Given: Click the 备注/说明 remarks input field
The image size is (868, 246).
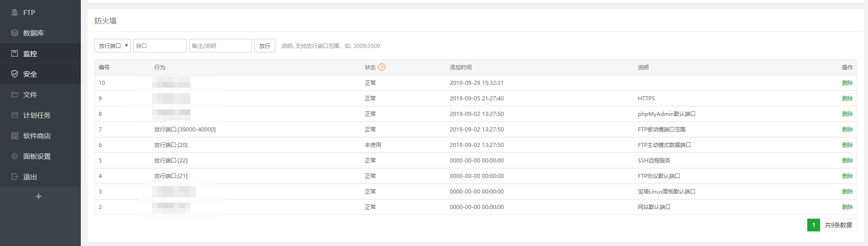Looking at the screenshot, I should click(220, 46).
